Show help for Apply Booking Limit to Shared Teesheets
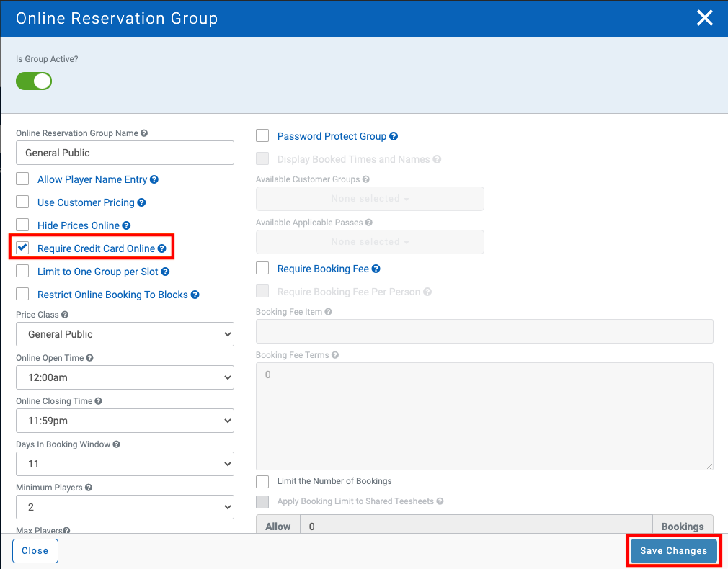Image resolution: width=728 pixels, height=569 pixels. click(440, 501)
